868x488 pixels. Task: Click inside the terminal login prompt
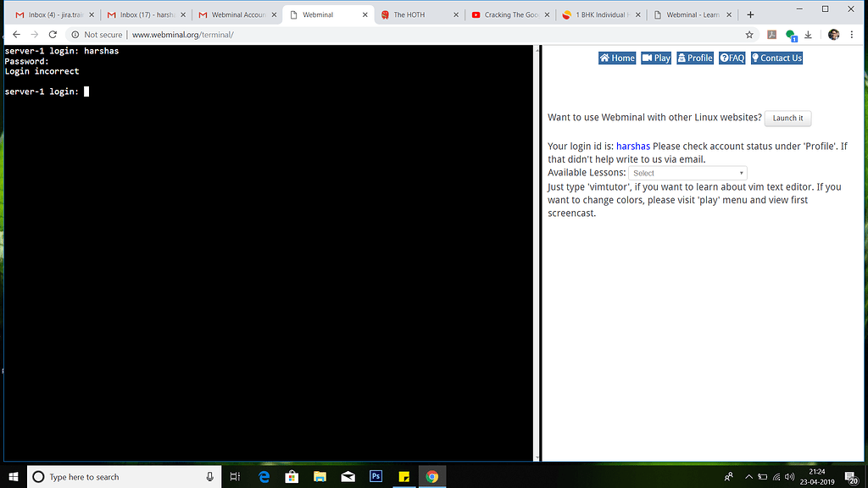pos(86,91)
